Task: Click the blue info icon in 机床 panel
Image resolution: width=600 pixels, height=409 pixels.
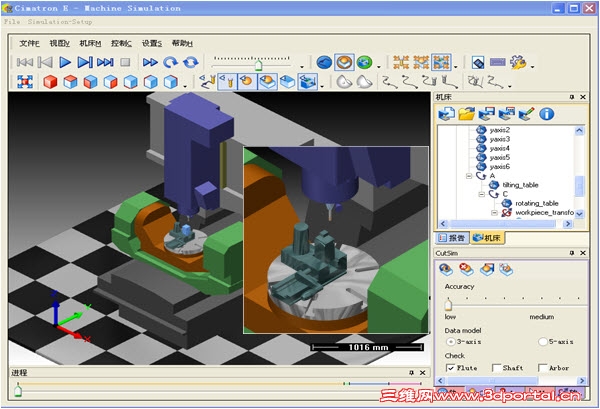Action: coord(546,114)
